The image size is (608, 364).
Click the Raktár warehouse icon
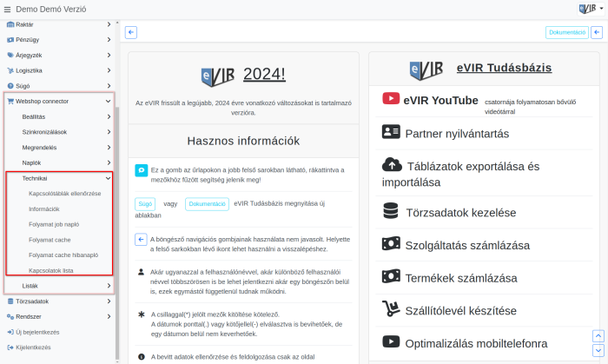(10, 24)
